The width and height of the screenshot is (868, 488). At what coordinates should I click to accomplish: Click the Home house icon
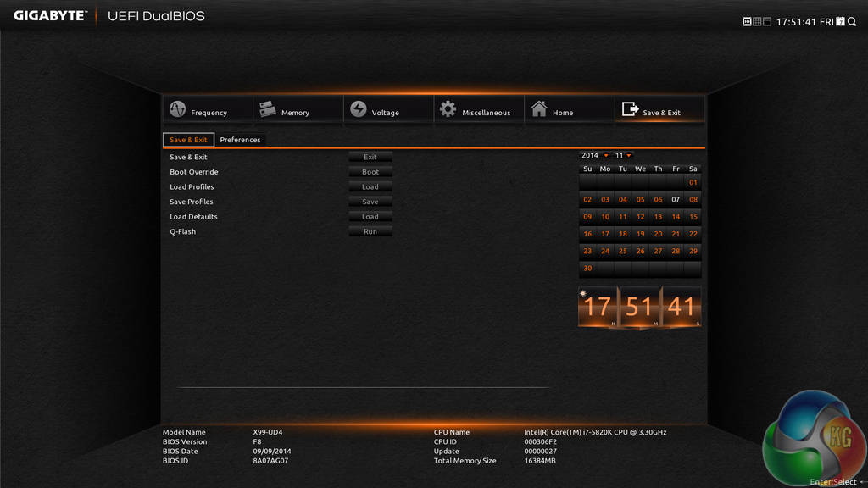[x=538, y=108]
